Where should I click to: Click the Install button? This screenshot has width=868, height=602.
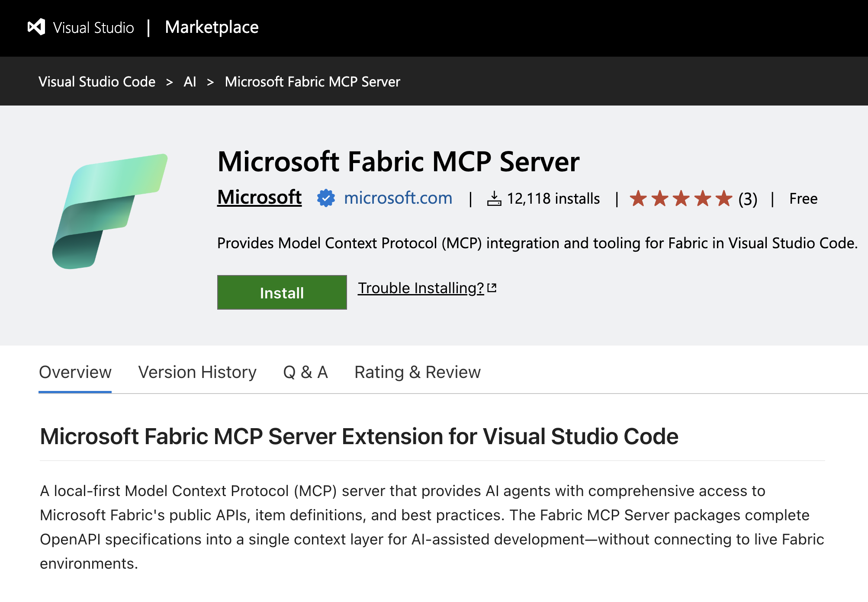tap(282, 292)
